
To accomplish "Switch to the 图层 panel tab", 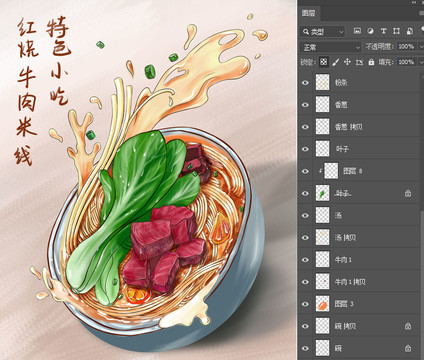I will pyautogui.click(x=308, y=13).
